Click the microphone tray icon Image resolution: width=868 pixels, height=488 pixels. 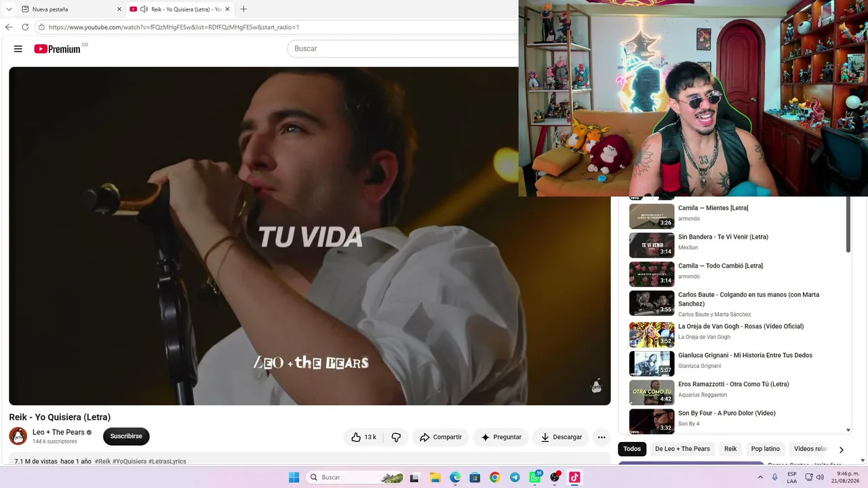coord(775,477)
